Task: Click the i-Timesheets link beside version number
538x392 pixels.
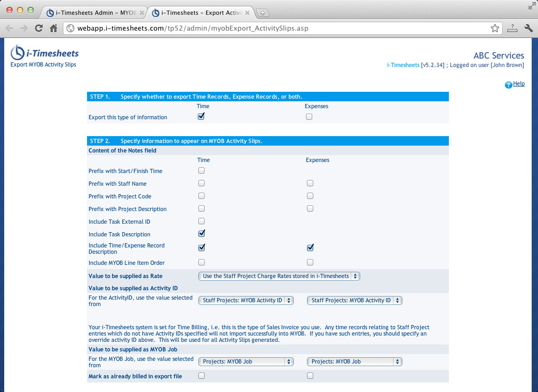Action: click(x=403, y=65)
